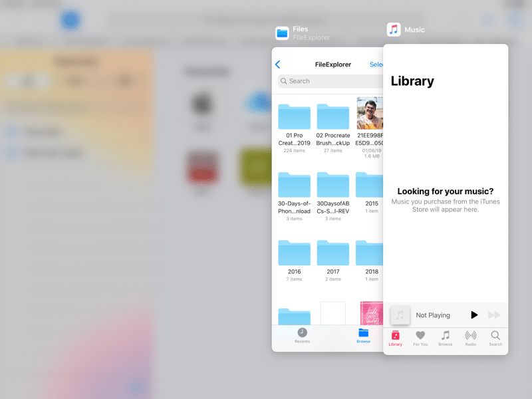Expand the 2018 folder
Screen dimensions: 532x399
pos(371,253)
